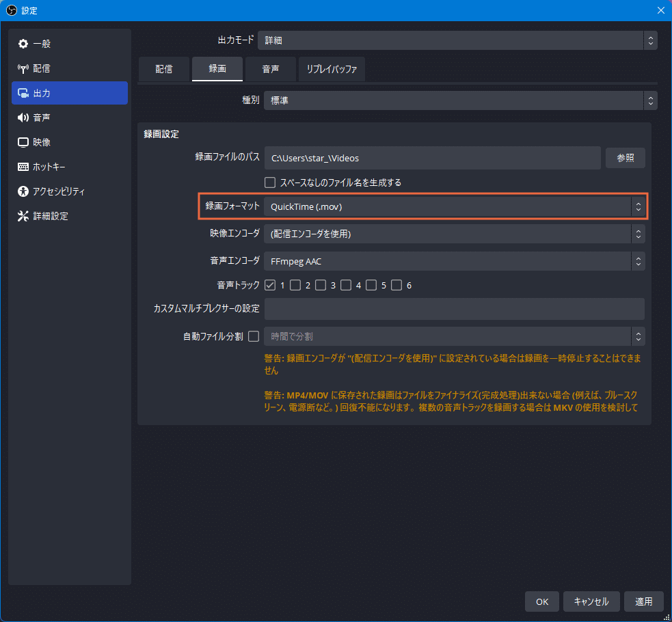Open the 時間で分割 dropdown
Image resolution: width=672 pixels, height=622 pixels.
click(x=455, y=336)
